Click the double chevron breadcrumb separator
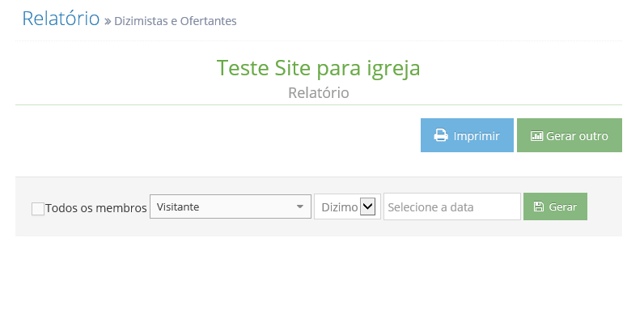 (x=108, y=21)
